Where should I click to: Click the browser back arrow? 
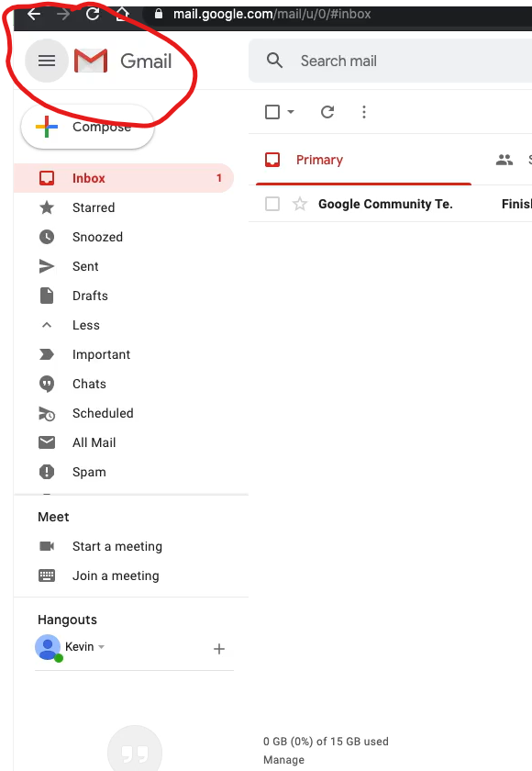(34, 15)
